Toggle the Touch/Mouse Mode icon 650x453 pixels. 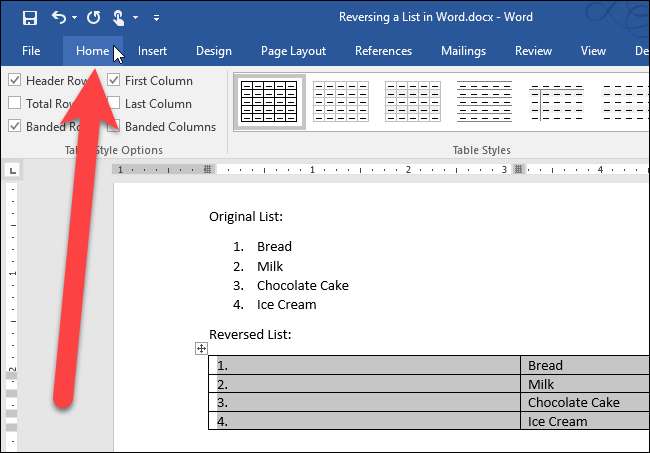click(x=120, y=17)
